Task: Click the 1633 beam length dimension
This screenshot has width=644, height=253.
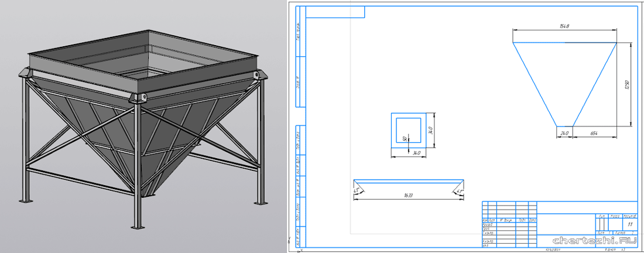Action: 408,195
